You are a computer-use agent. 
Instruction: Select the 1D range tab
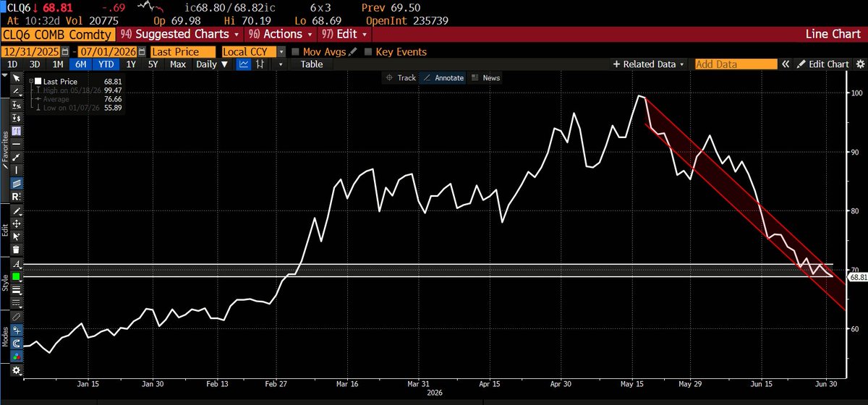coord(12,64)
